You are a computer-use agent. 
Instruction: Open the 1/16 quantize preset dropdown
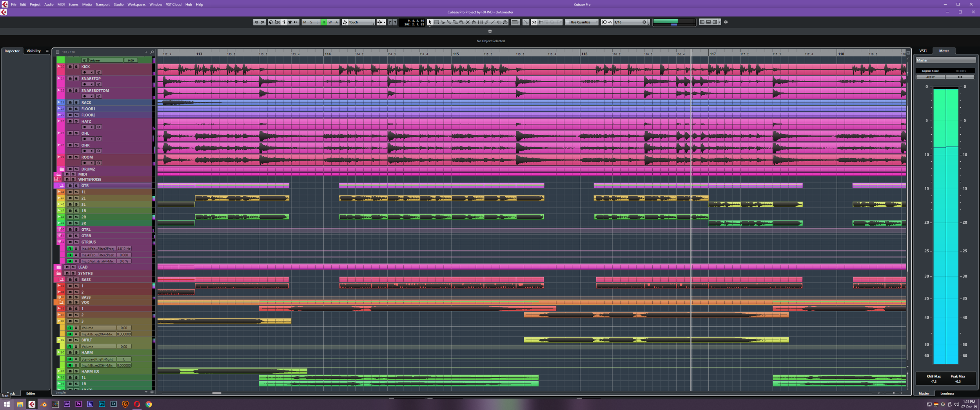click(627, 22)
